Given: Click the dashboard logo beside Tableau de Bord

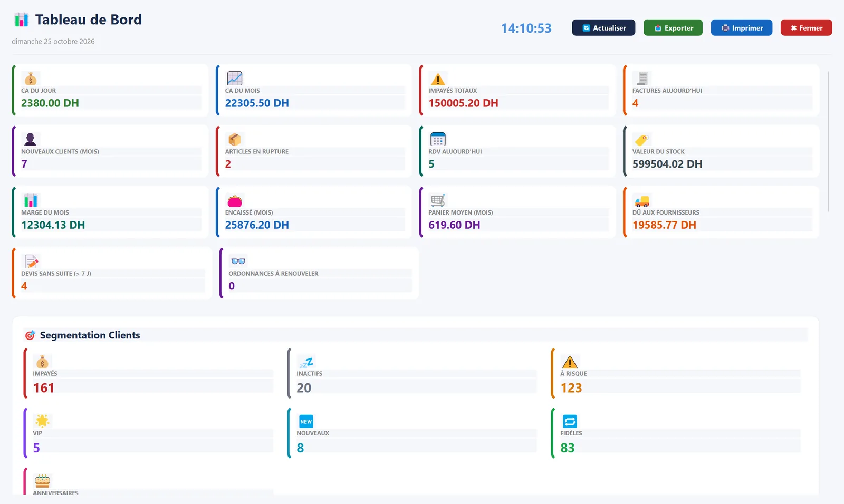Looking at the screenshot, I should pyautogui.click(x=21, y=20).
